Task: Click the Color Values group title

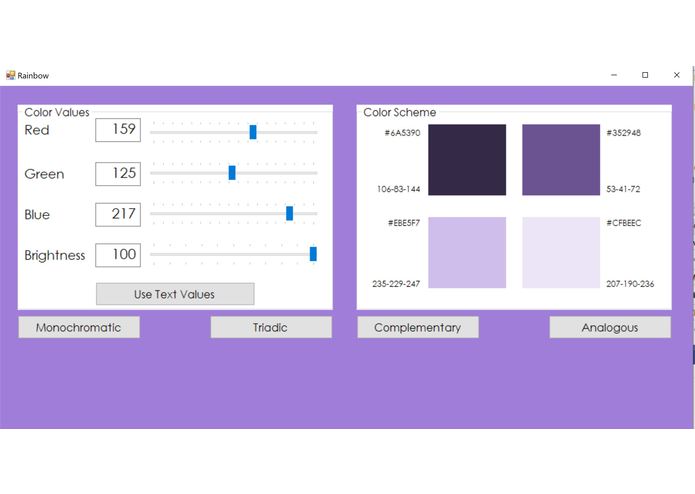Action: [x=57, y=113]
